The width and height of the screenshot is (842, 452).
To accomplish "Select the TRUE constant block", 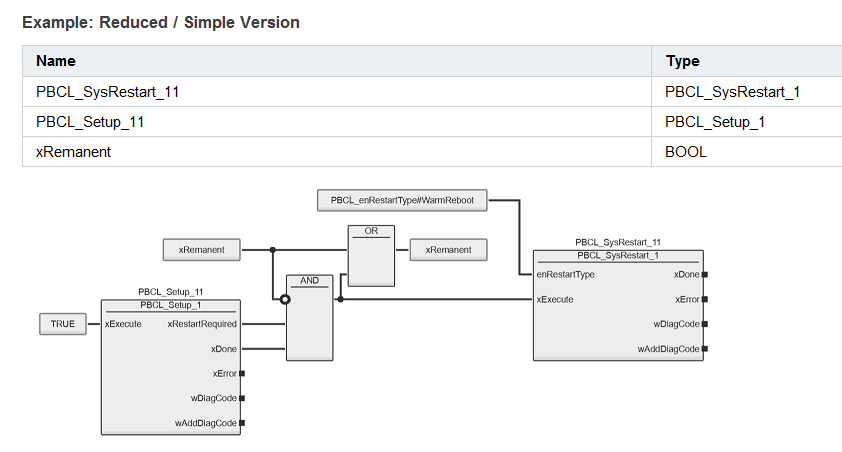I will pos(63,324).
